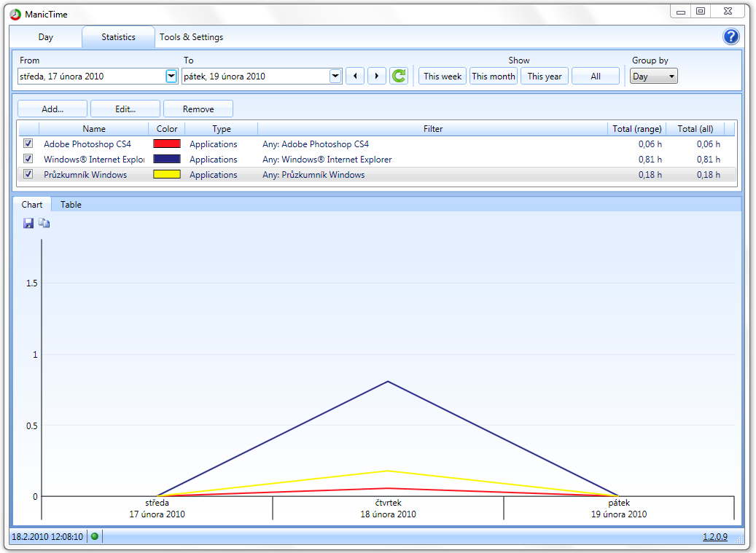The width and height of the screenshot is (756, 553).
Task: Click the čtvrtek 18 února 2010 axis label
Action: [388, 509]
